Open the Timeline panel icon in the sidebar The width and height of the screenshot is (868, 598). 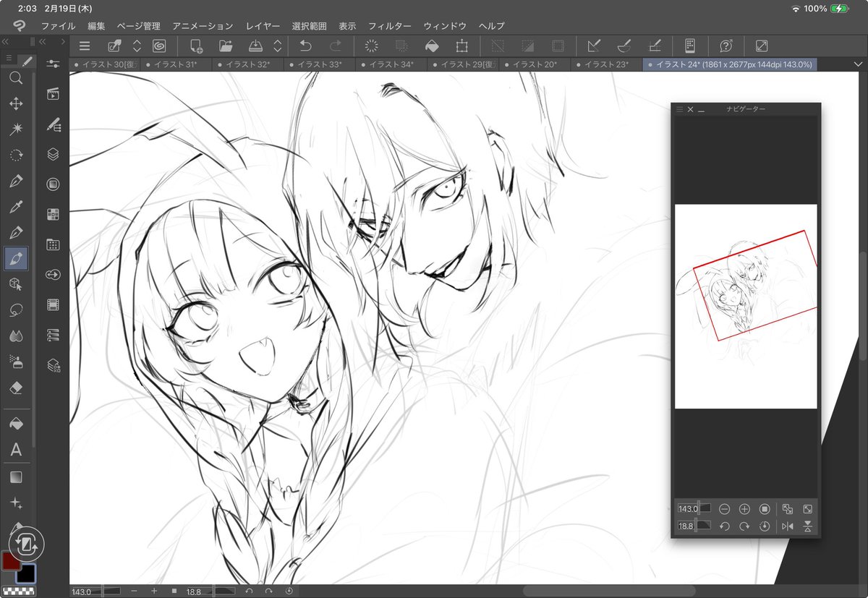coord(52,305)
